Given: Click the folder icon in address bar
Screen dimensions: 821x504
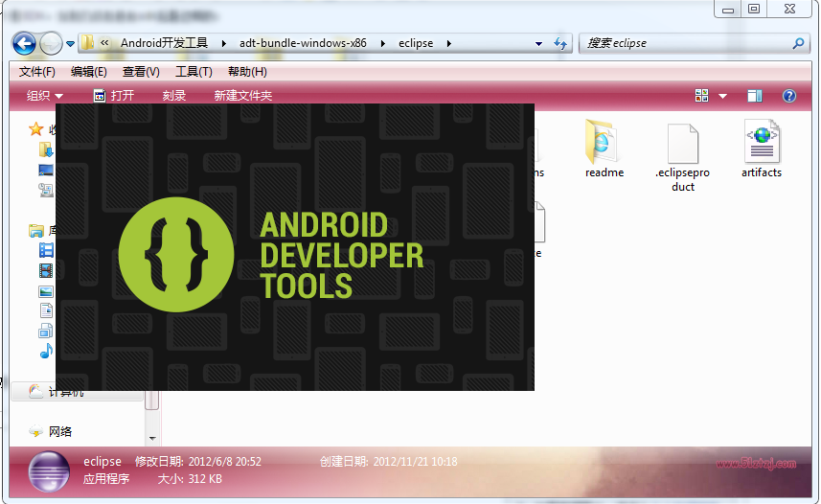Looking at the screenshot, I should tap(87, 42).
